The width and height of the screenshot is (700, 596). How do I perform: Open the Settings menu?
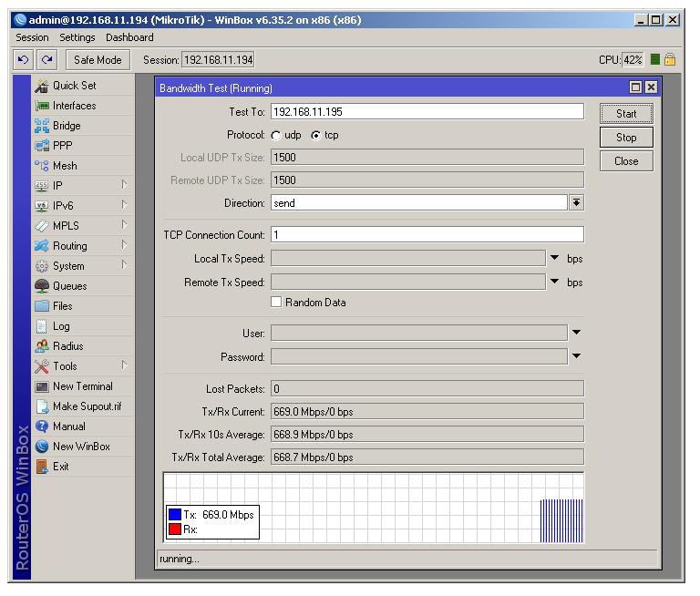click(x=77, y=37)
